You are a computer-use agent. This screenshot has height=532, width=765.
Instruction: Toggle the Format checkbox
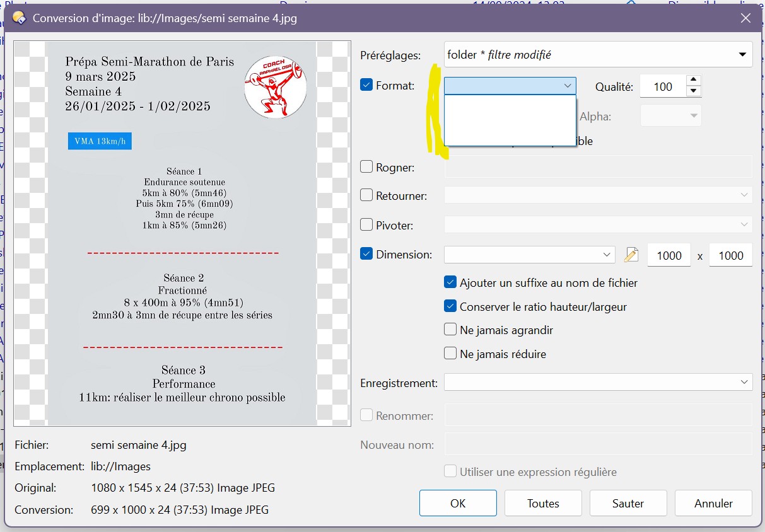coord(366,84)
